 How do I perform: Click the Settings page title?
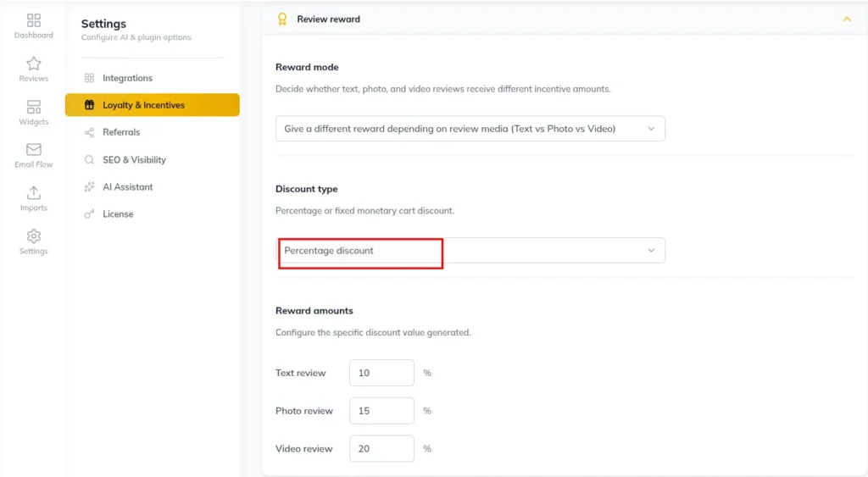coord(103,24)
